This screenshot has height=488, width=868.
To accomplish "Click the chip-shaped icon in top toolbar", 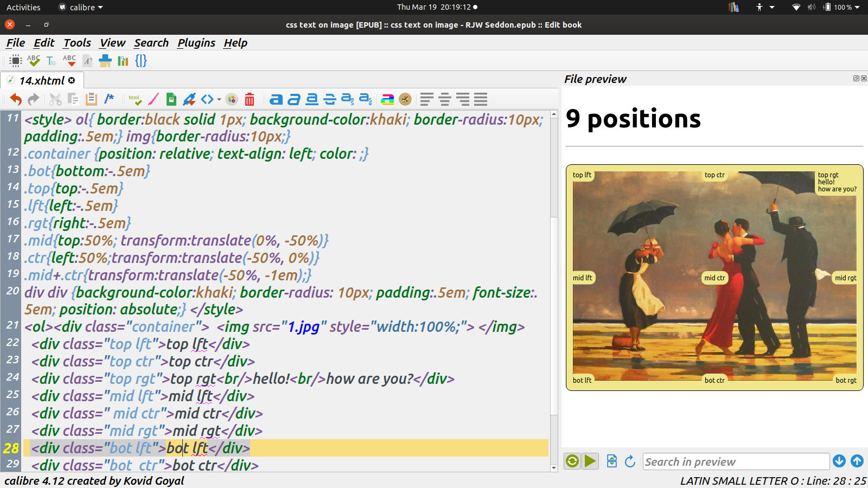I will click(16, 61).
